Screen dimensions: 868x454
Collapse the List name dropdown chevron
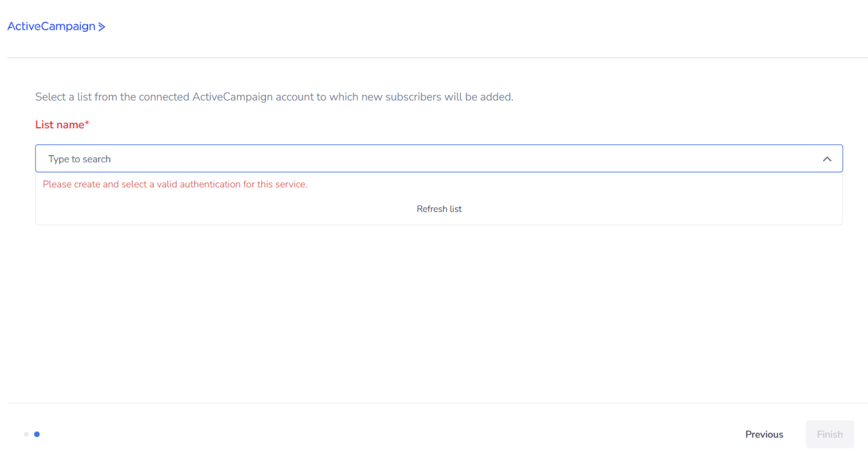[827, 159]
